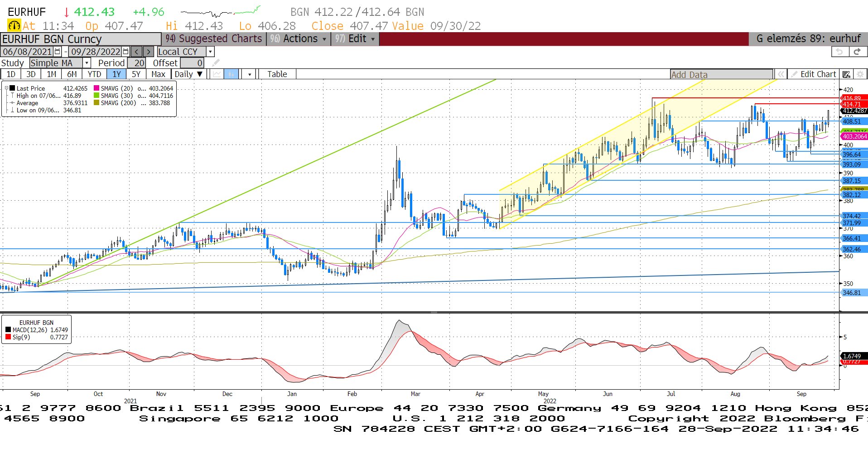Screen dimensions: 868x454
Task: Click the end date field 09/28/2022
Action: click(x=96, y=52)
